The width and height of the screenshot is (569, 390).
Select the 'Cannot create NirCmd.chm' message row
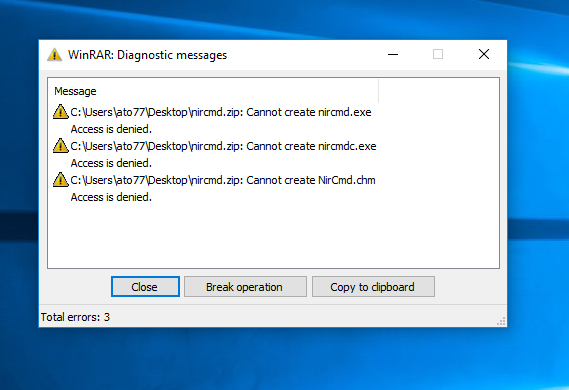(x=215, y=180)
